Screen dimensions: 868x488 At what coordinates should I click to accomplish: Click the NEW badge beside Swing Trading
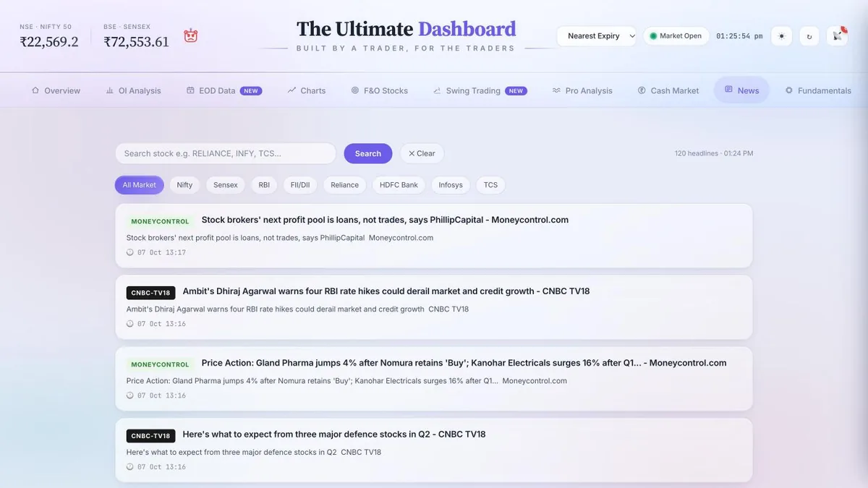516,91
